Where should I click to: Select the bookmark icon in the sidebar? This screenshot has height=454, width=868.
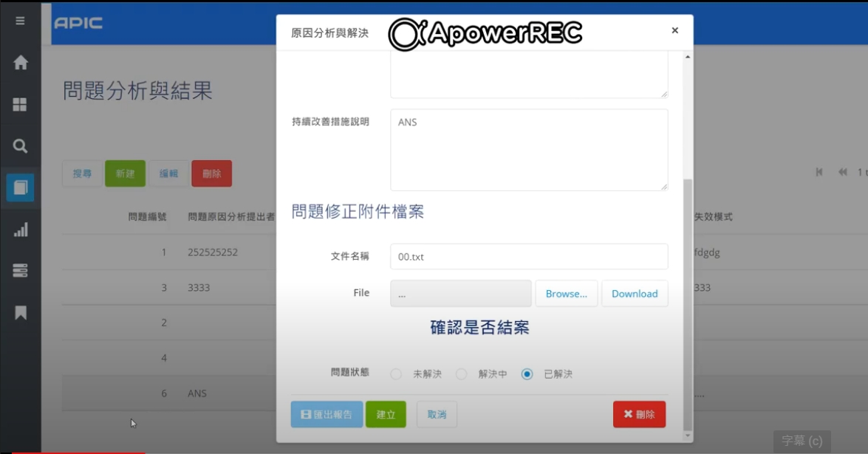pos(20,312)
